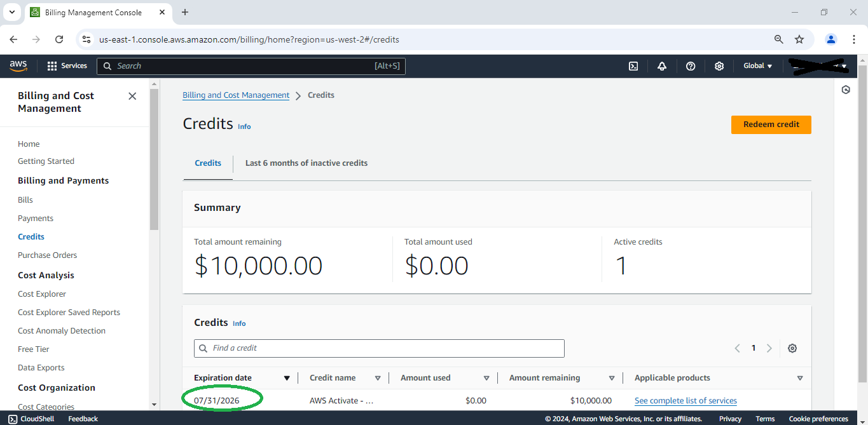Sort by Applicable products column arrow

(x=800, y=378)
